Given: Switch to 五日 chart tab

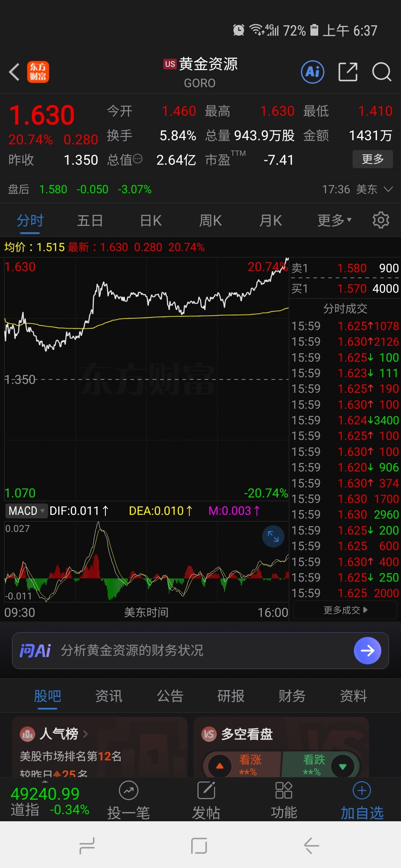Looking at the screenshot, I should point(90,220).
